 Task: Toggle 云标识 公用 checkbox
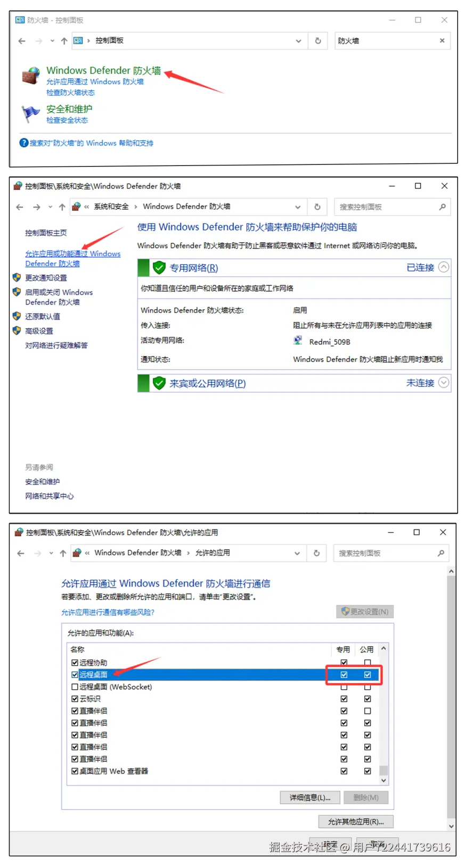pyautogui.click(x=368, y=699)
